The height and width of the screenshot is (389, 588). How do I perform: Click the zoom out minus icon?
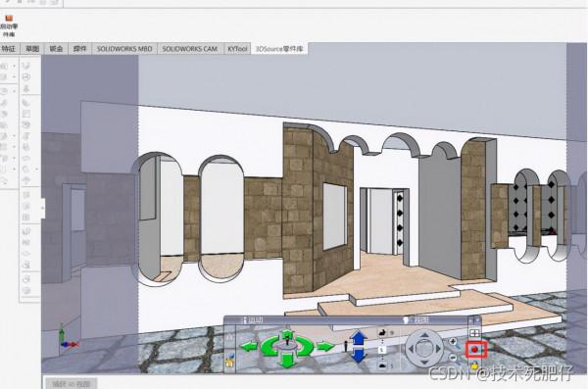pos(453,358)
